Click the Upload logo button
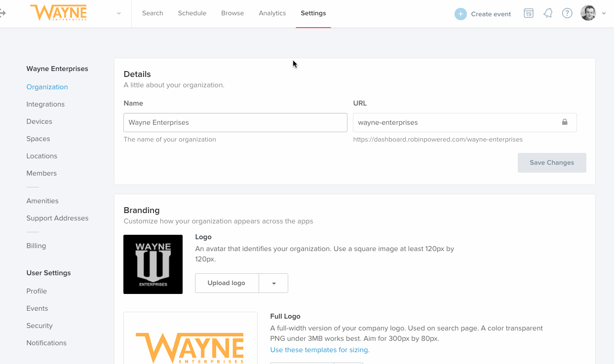Screen dimensions: 614x364 pyautogui.click(x=226, y=283)
